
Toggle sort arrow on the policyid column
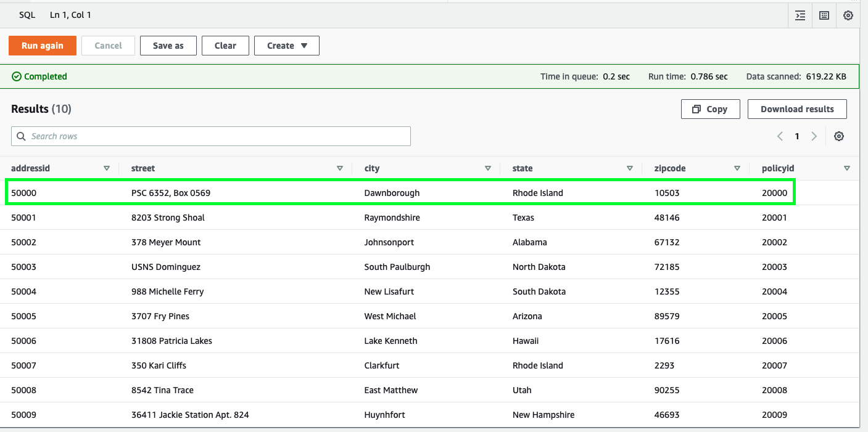(x=847, y=168)
